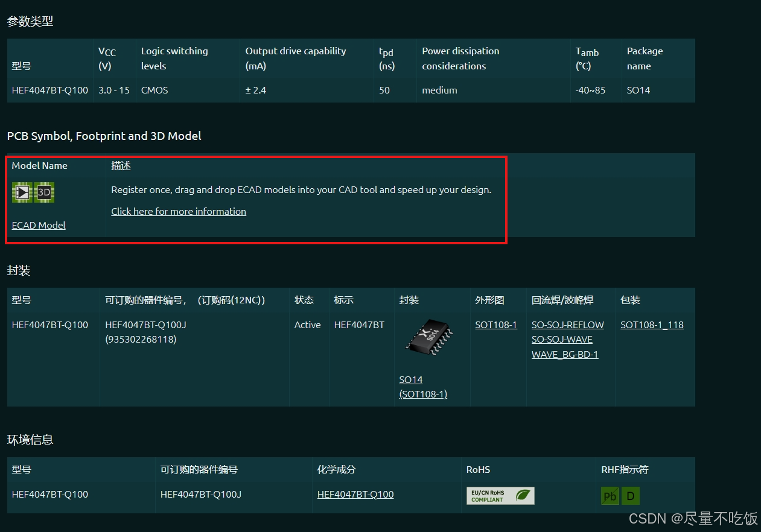Select HEF4047BT-Q100J in the environmental table
This screenshot has height=532, width=761.
[201, 494]
